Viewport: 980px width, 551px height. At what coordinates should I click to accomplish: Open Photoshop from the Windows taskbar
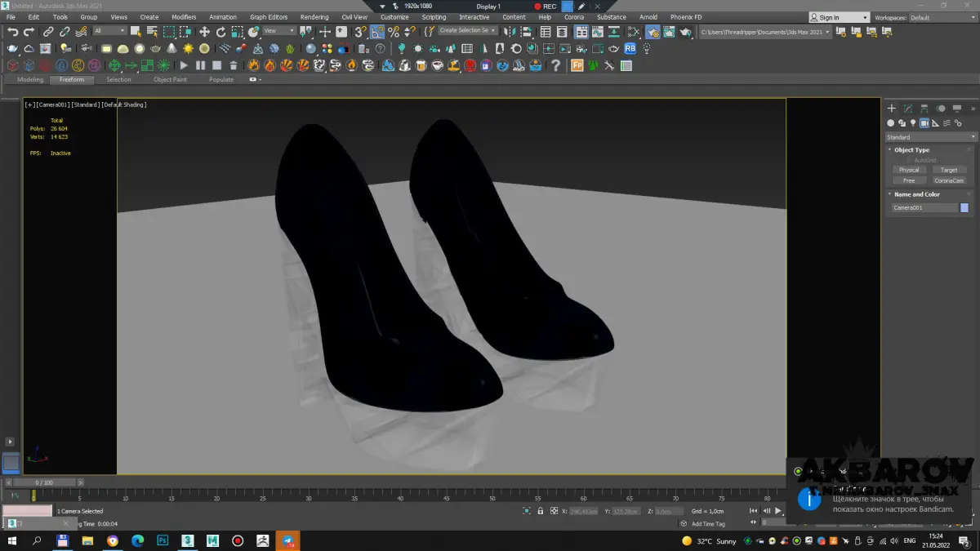click(163, 540)
